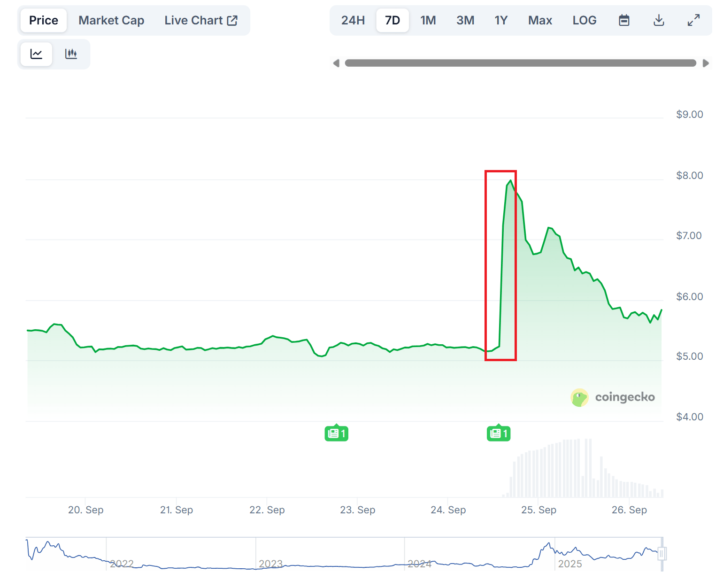Open the calendar date range picker

click(x=624, y=20)
